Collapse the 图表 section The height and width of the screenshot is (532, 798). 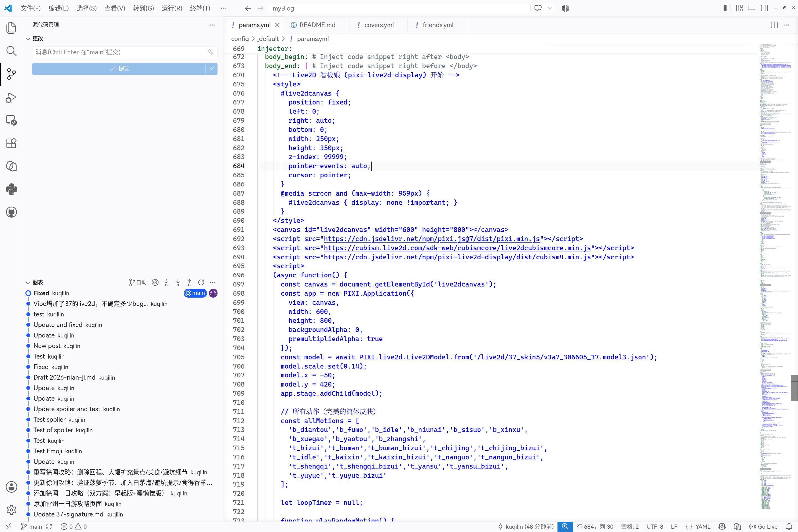28,283
